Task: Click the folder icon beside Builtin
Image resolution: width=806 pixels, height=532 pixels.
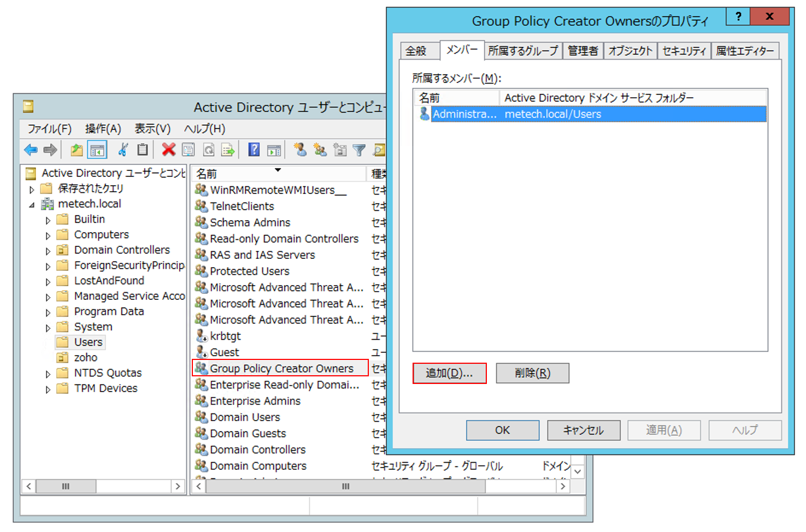Action: click(63, 219)
